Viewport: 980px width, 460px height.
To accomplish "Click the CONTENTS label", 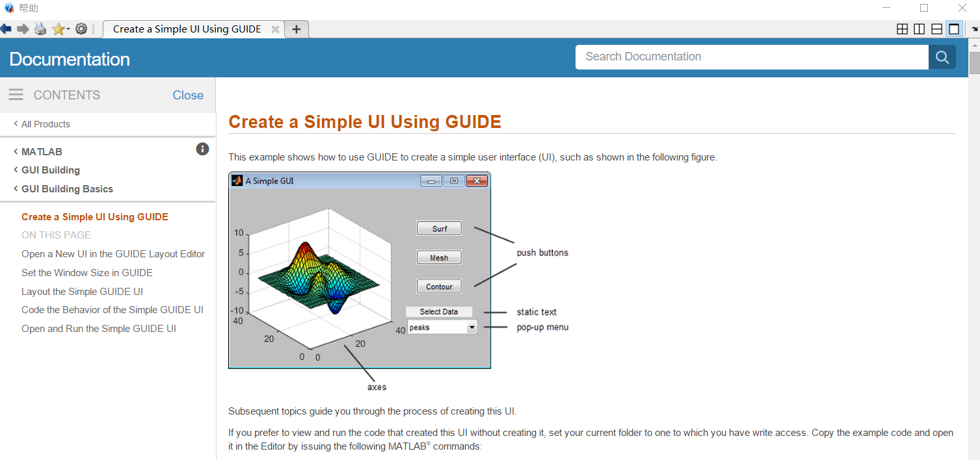I will coord(67,95).
